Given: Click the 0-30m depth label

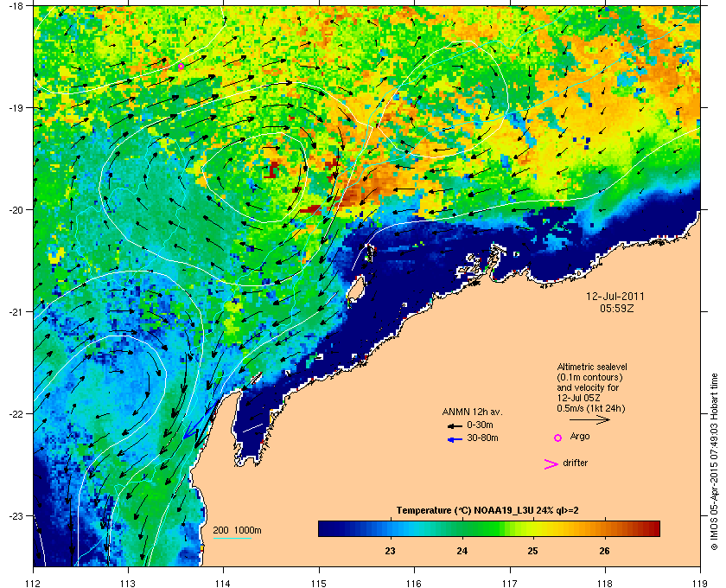Looking at the screenshot, I should (480, 425).
